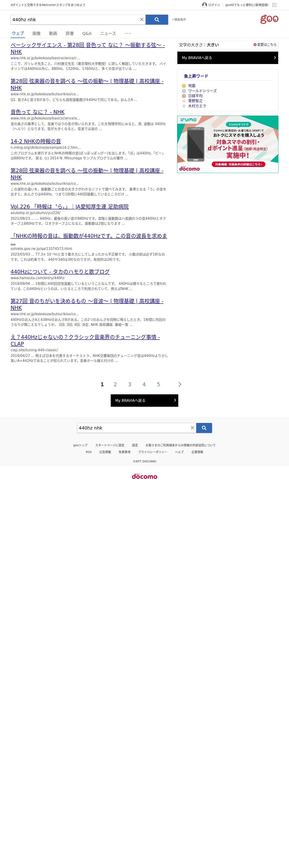Image resolution: width=289 pixels, height=868 pixels.
Task: Switch to the Q&A tab
Action: click(87, 33)
